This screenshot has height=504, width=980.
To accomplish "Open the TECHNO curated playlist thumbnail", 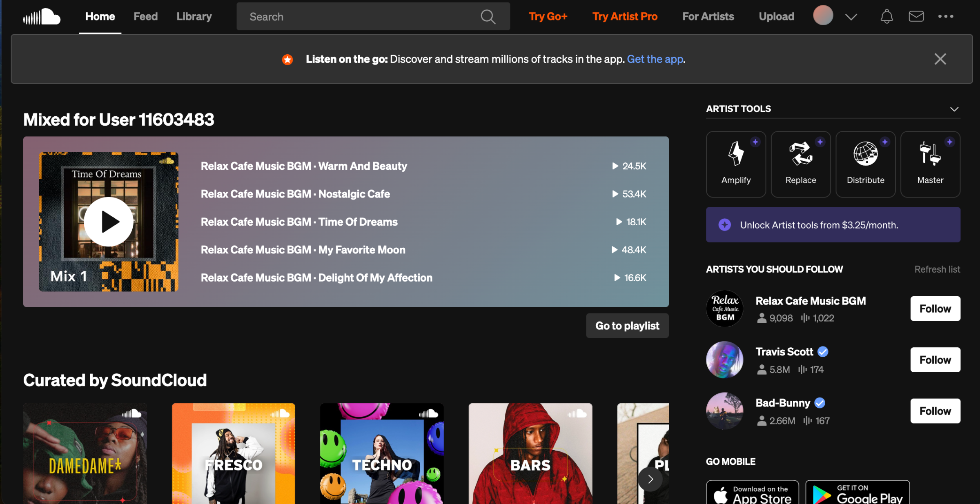I will [x=381, y=453].
